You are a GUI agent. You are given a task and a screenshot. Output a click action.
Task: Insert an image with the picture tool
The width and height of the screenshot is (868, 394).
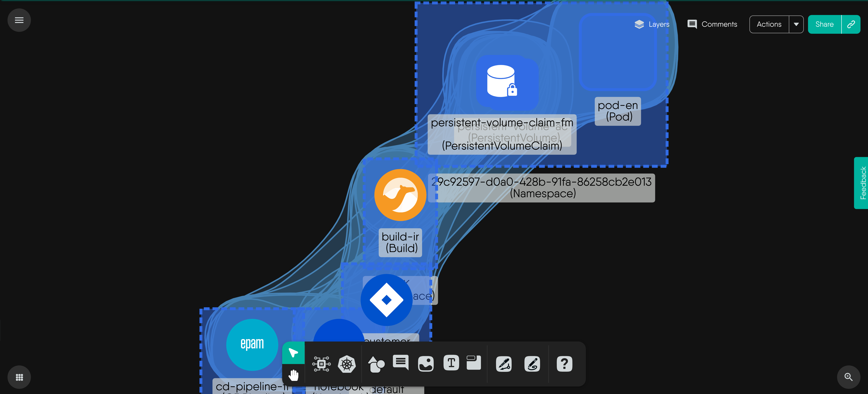(x=426, y=364)
